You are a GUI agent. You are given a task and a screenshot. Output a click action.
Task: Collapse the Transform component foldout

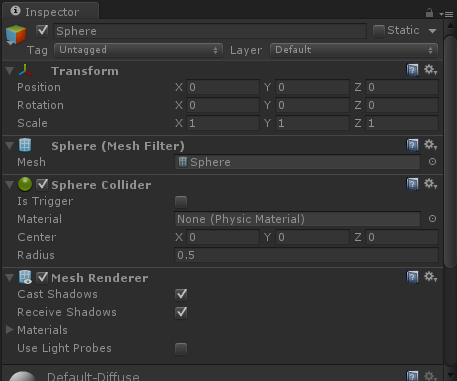click(x=10, y=71)
